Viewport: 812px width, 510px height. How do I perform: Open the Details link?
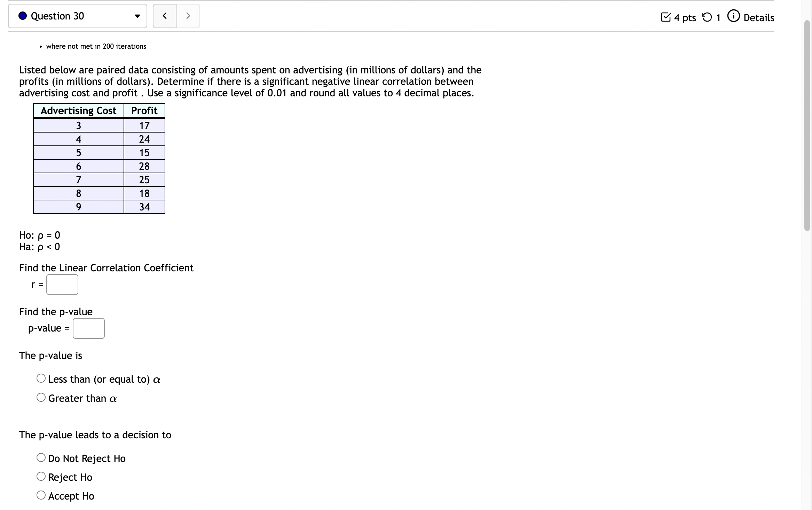(758, 18)
